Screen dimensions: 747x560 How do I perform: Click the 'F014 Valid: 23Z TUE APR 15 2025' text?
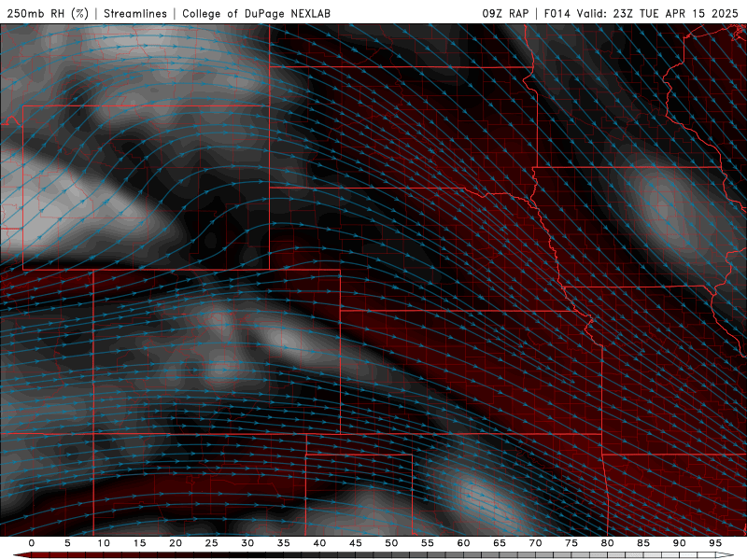pyautogui.click(x=641, y=13)
